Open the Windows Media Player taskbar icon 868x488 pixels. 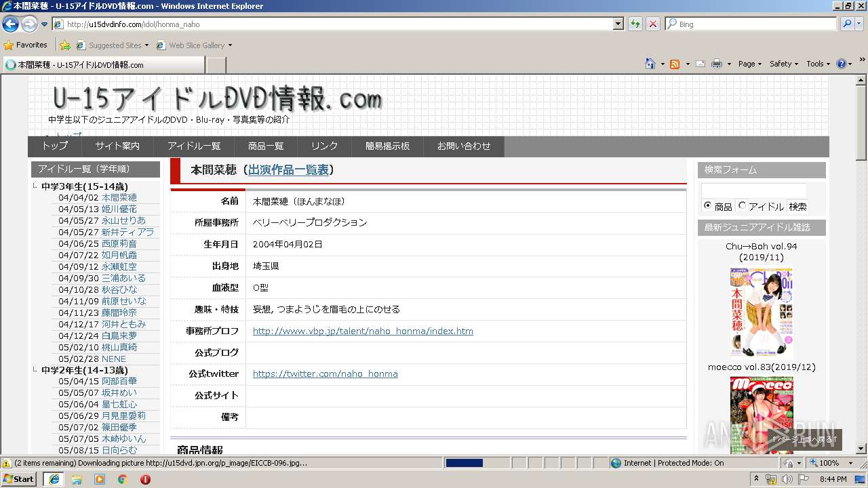coord(100,479)
